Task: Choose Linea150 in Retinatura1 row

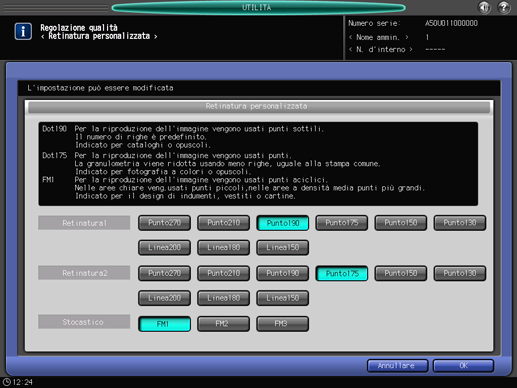Action: (282, 247)
